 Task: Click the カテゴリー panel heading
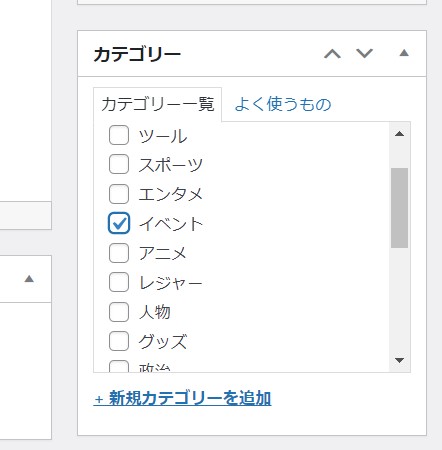[x=137, y=54]
